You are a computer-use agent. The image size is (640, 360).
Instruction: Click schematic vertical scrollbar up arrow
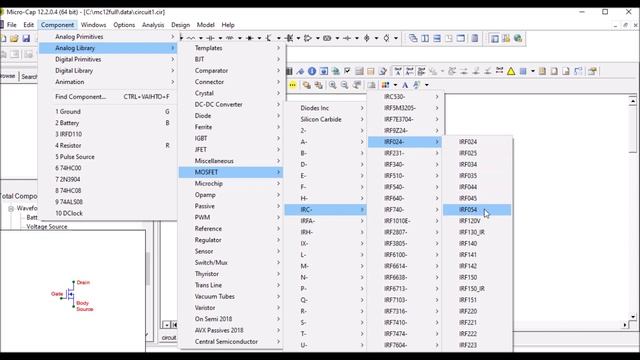[633, 100]
